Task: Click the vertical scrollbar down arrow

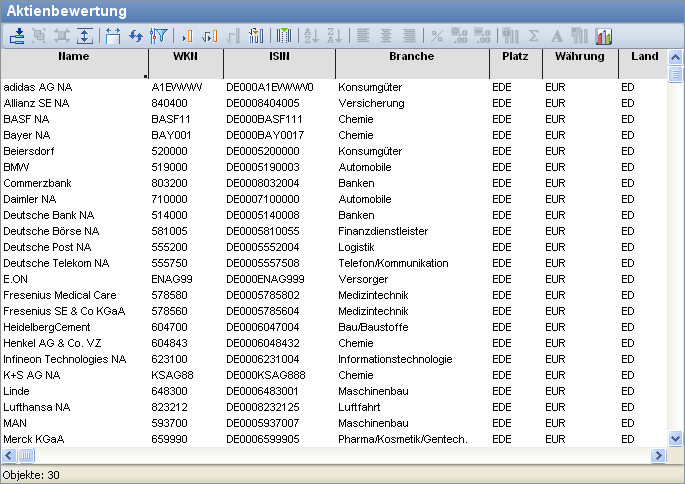Action: 675,438
